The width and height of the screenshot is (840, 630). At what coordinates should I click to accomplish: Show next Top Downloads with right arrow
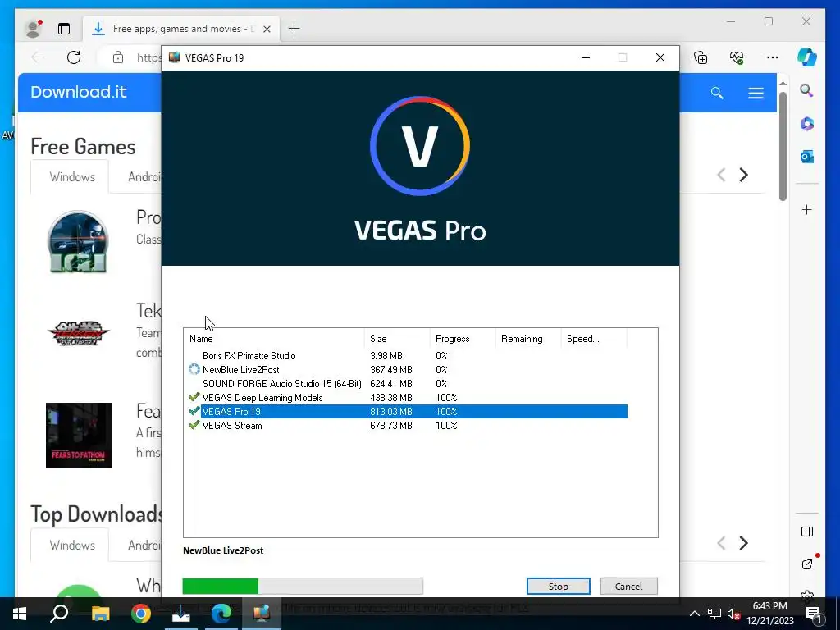tap(743, 543)
